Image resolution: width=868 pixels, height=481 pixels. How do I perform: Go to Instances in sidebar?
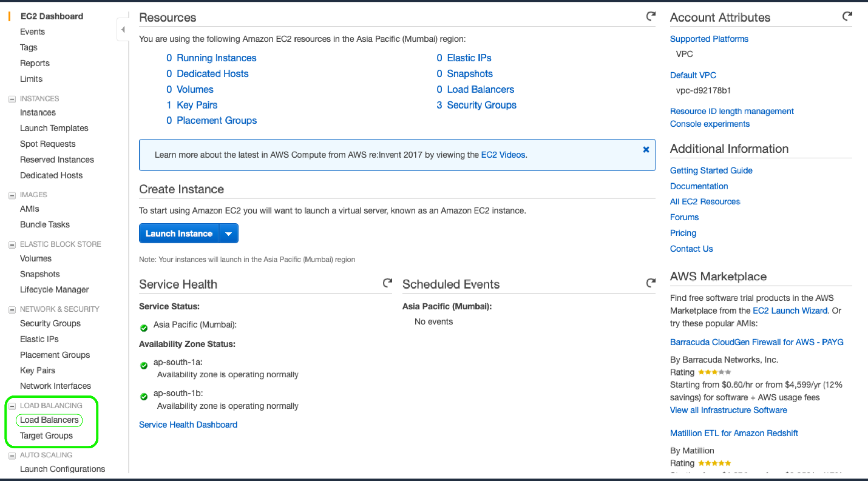38,112
